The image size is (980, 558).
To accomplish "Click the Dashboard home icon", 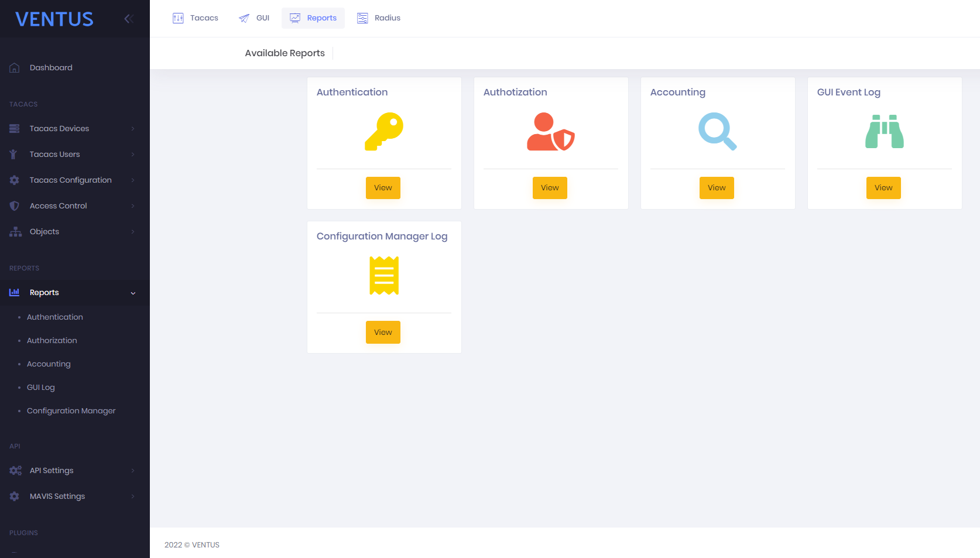I will pos(15,68).
